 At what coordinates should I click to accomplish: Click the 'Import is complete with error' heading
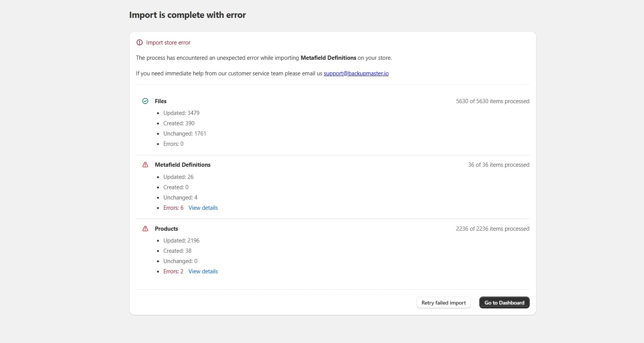click(x=187, y=15)
